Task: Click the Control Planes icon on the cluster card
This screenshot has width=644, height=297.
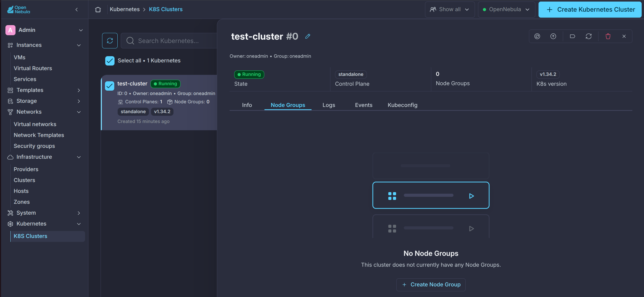Action: point(120,102)
